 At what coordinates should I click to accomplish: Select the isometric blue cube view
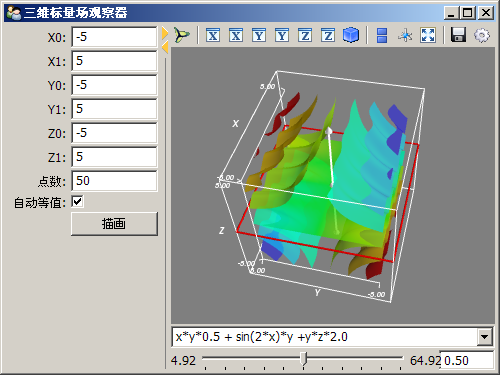[x=351, y=35]
